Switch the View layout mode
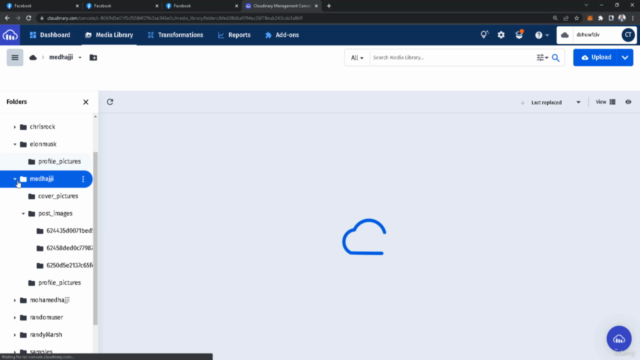 tap(605, 102)
